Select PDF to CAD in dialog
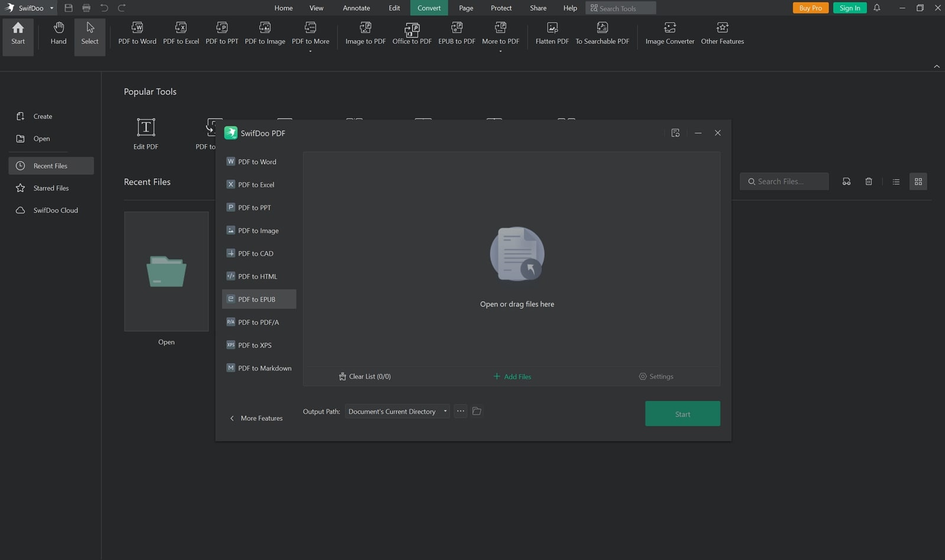The width and height of the screenshot is (945, 560). coord(259,253)
